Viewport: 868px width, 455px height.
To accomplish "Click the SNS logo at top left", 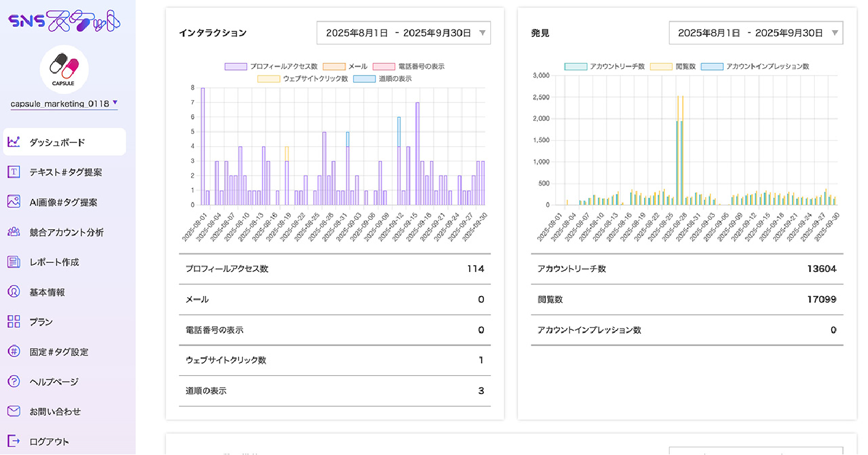I will coord(64,21).
